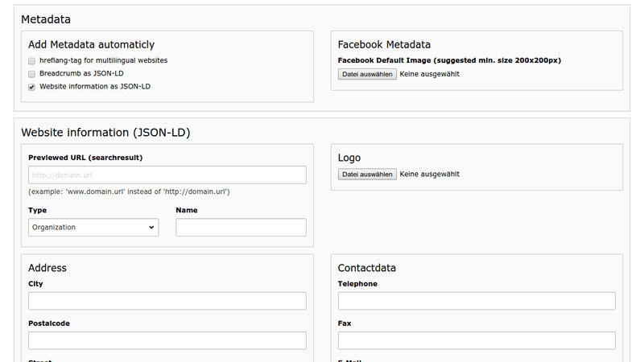Focus the Fax input field
This screenshot has width=644, height=362.
[477, 340]
